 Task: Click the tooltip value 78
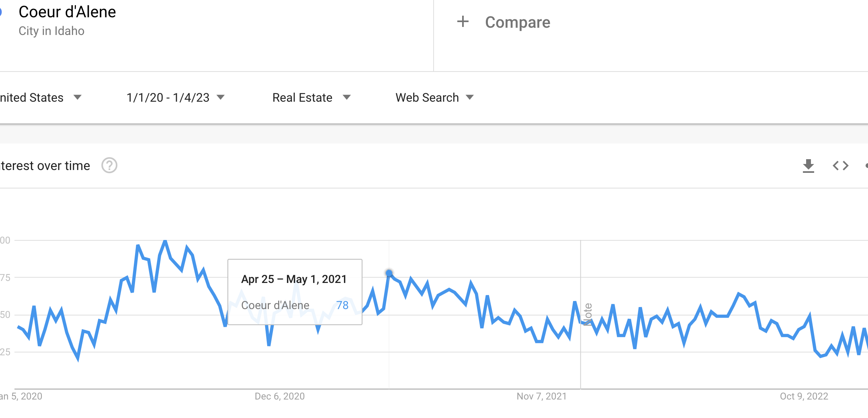tap(342, 305)
